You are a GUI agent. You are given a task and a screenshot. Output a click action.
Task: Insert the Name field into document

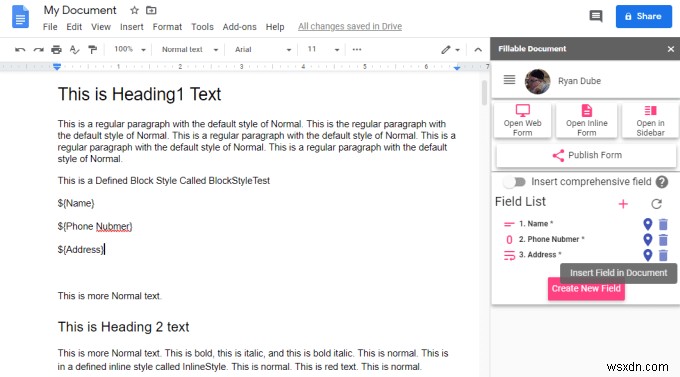point(647,224)
